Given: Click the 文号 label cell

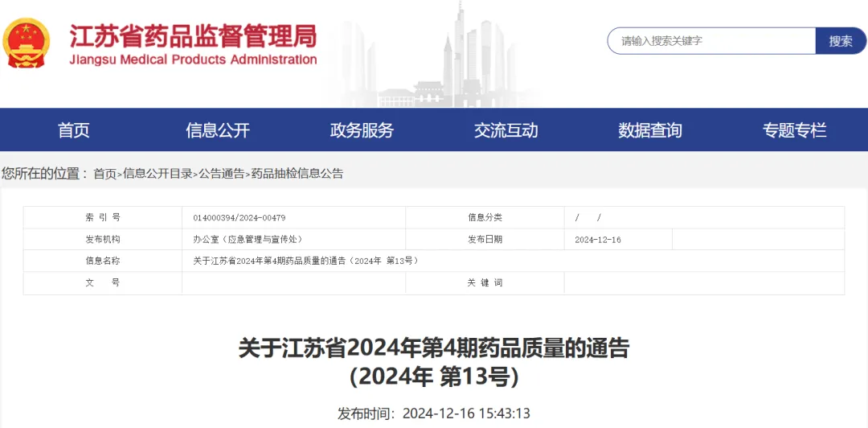Looking at the screenshot, I should click(102, 282).
